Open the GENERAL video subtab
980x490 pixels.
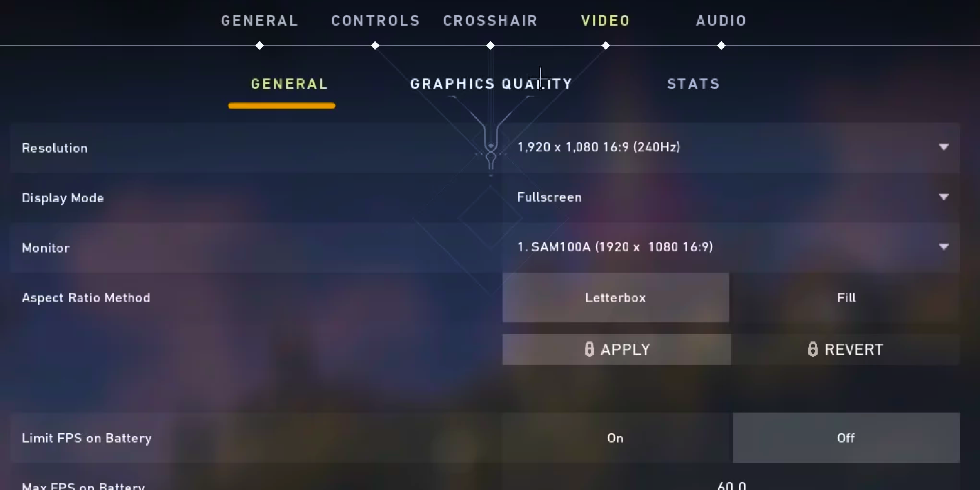[290, 83]
